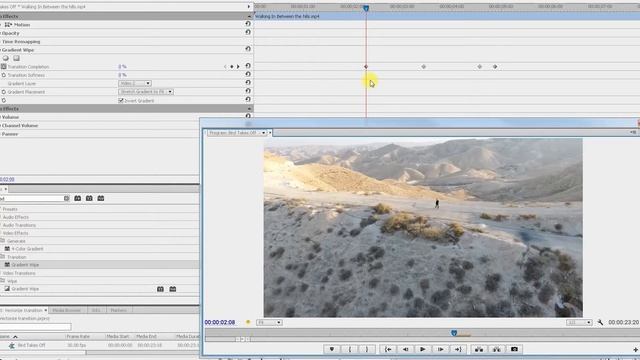Reset the Invert Gradient parameter
Image resolution: width=640 pixels, height=360 pixels.
pos(248,99)
